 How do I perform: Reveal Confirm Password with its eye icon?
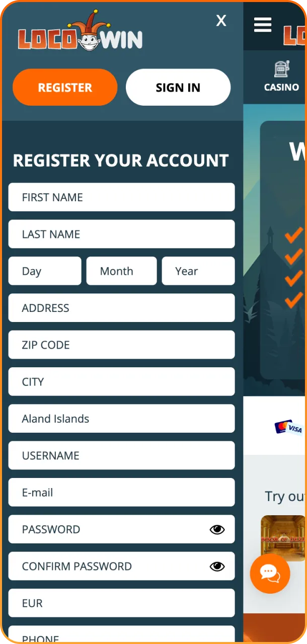click(216, 566)
